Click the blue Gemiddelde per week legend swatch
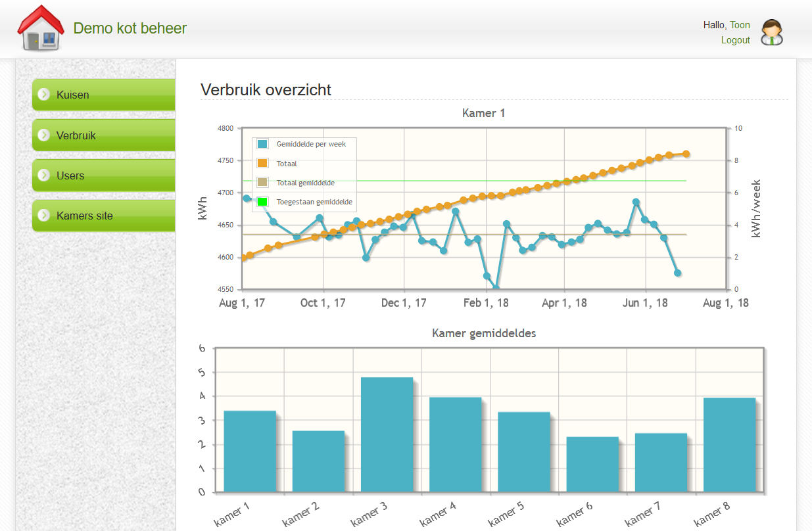The width and height of the screenshot is (812, 531). tap(262, 144)
